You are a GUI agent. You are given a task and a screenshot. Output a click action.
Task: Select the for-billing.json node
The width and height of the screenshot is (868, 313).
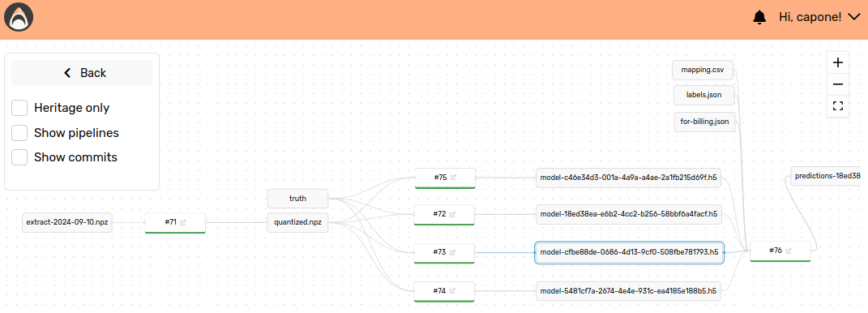704,122
